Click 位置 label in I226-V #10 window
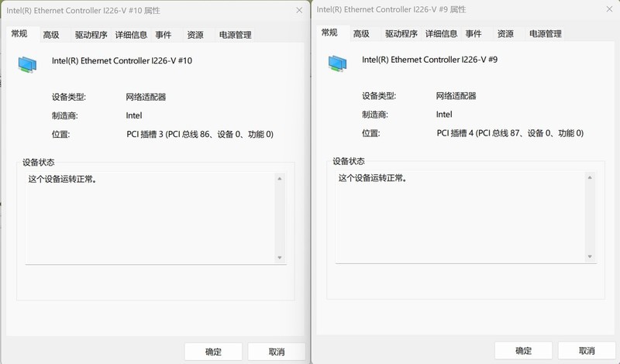The image size is (620, 364). click(61, 135)
